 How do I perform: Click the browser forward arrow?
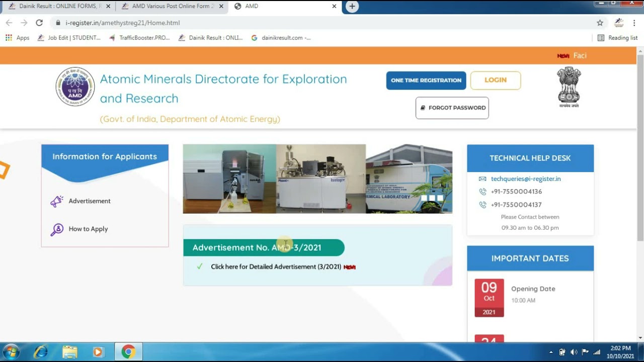coord(24,23)
